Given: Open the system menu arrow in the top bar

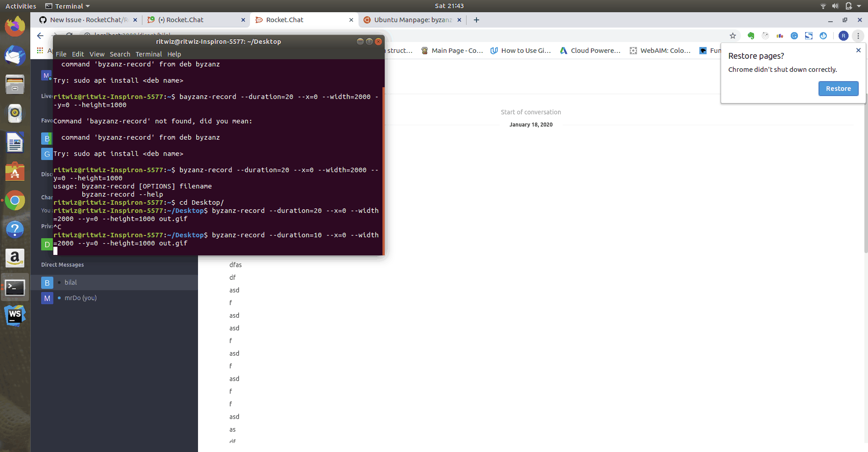Looking at the screenshot, I should tap(859, 6).
